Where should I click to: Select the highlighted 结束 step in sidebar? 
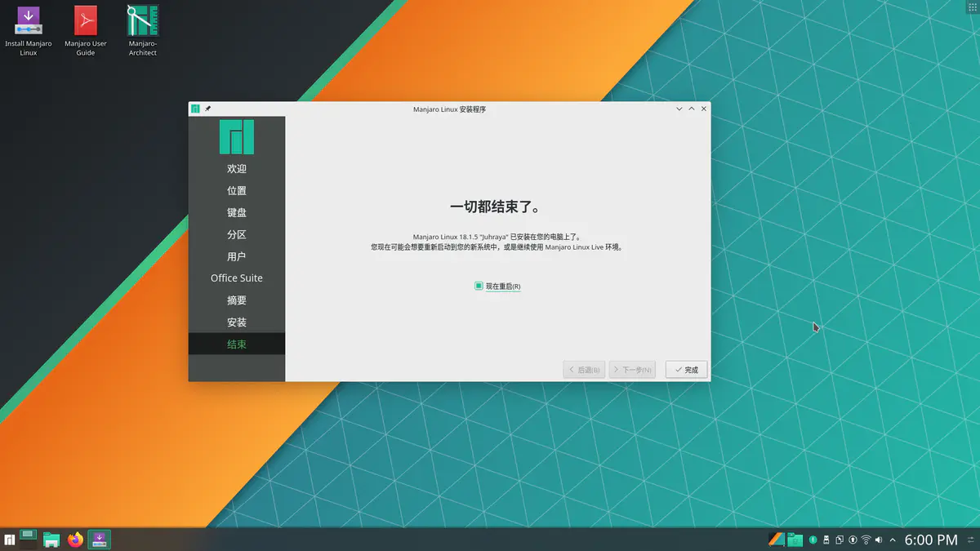click(237, 344)
